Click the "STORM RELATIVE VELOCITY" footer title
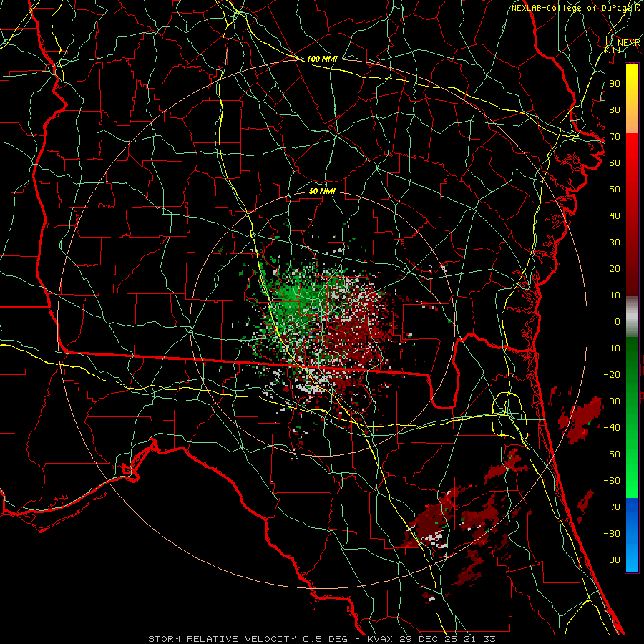The height and width of the screenshot is (644, 644). coord(222,639)
